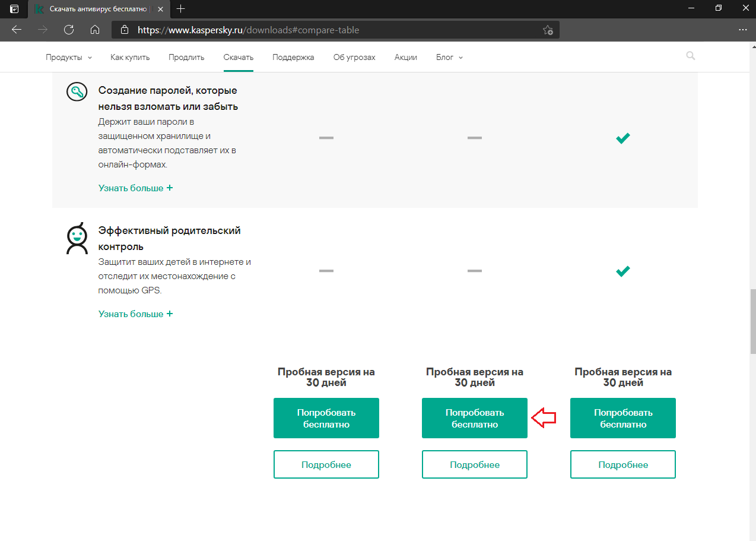Click the padlock site info icon
Screen dimensions: 756x541
[x=124, y=30]
